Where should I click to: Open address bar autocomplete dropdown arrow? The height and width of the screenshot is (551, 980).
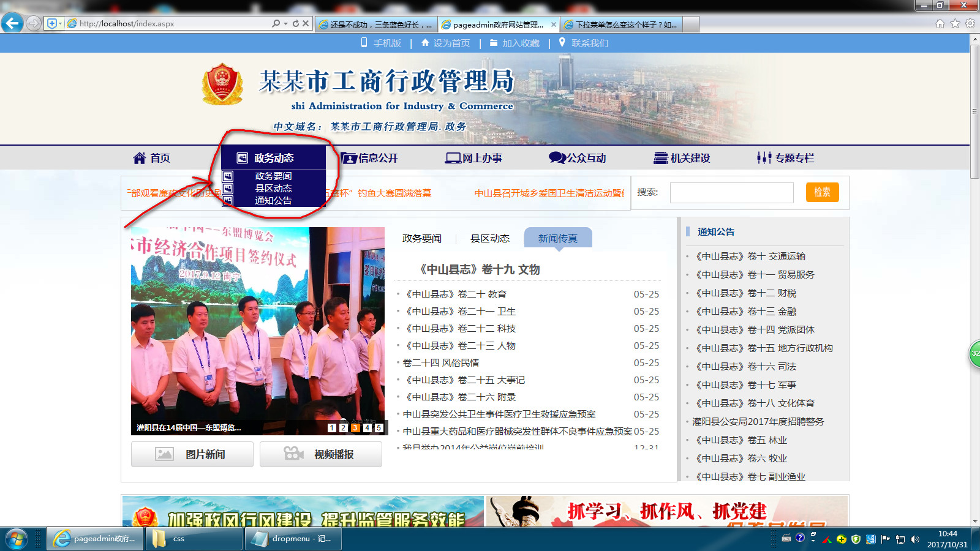point(285,23)
